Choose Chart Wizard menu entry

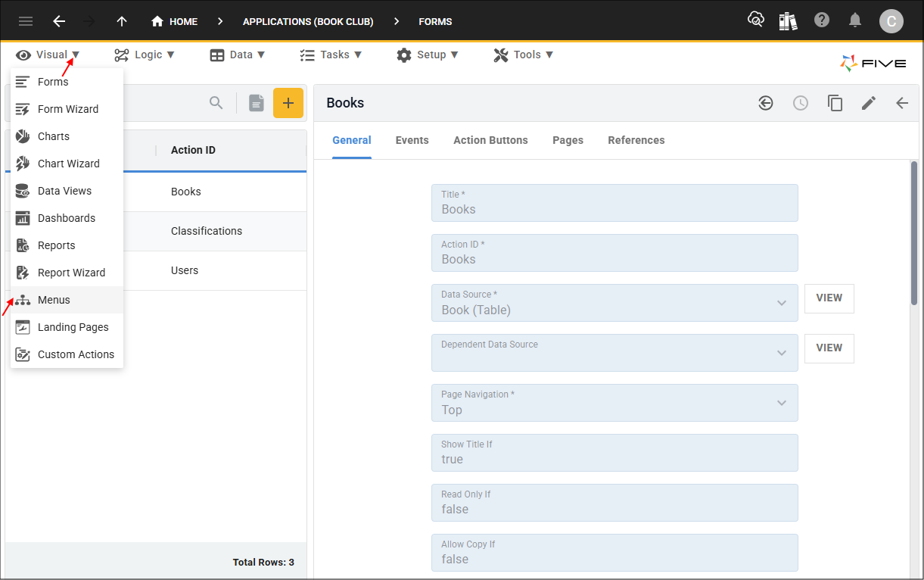[67, 164]
